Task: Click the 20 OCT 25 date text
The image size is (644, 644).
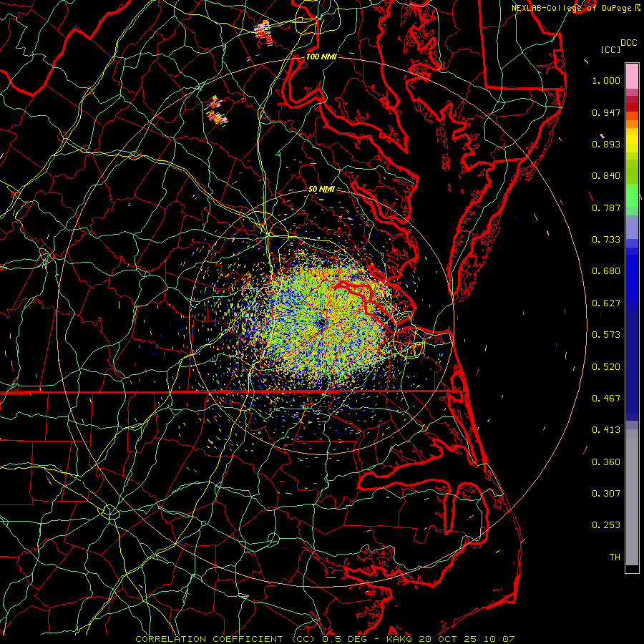Action: (x=448, y=639)
